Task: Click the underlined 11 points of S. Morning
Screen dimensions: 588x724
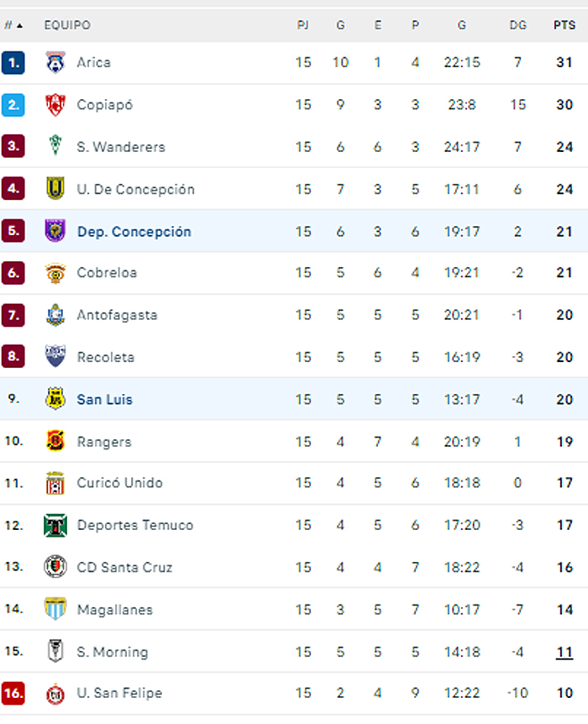Action: (564, 652)
